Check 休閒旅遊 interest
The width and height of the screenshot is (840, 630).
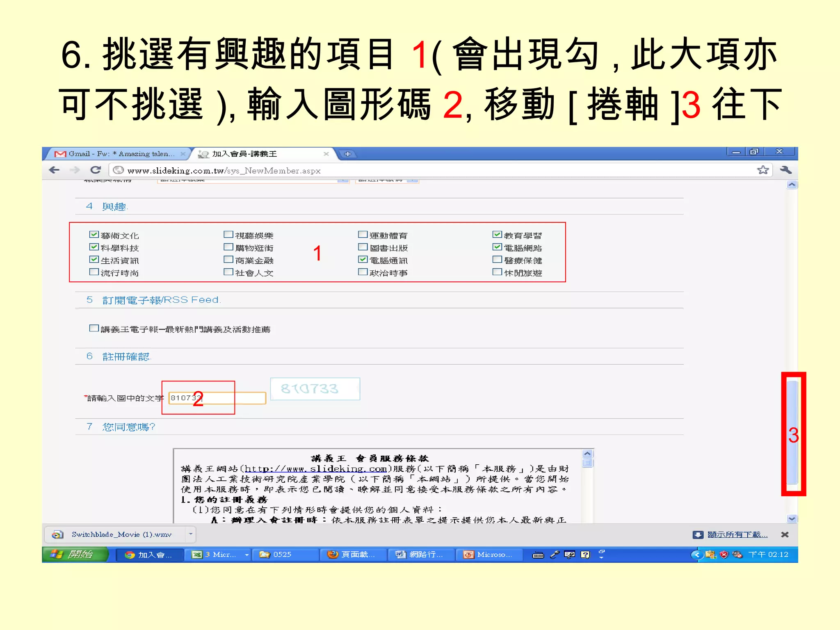pyautogui.click(x=497, y=272)
